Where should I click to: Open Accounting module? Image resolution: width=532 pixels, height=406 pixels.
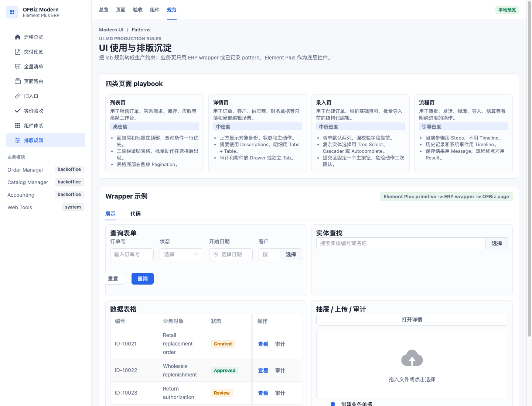tap(21, 195)
